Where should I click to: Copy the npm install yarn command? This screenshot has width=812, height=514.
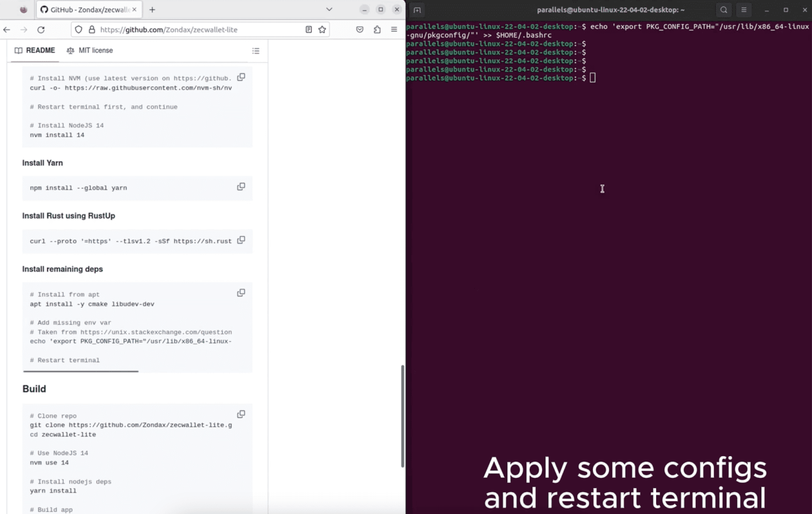(241, 187)
